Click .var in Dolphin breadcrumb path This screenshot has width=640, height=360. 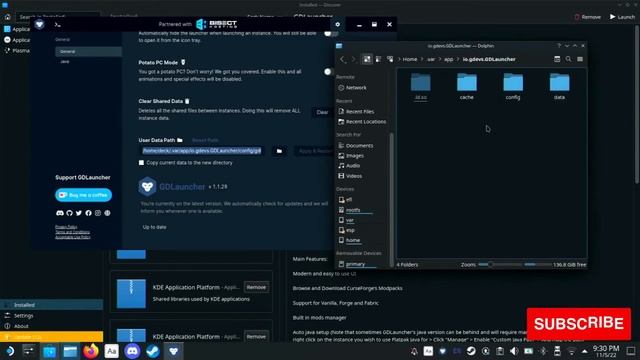[431, 59]
